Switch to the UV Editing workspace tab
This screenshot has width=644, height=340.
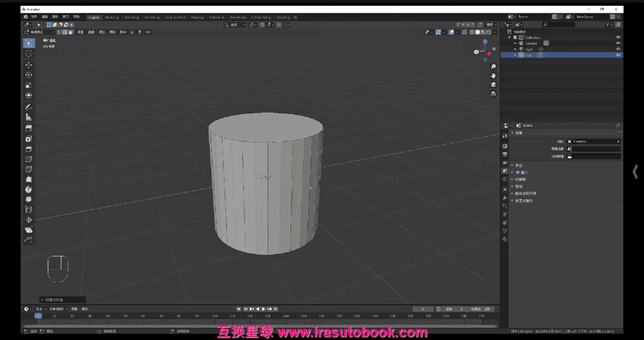point(152,17)
